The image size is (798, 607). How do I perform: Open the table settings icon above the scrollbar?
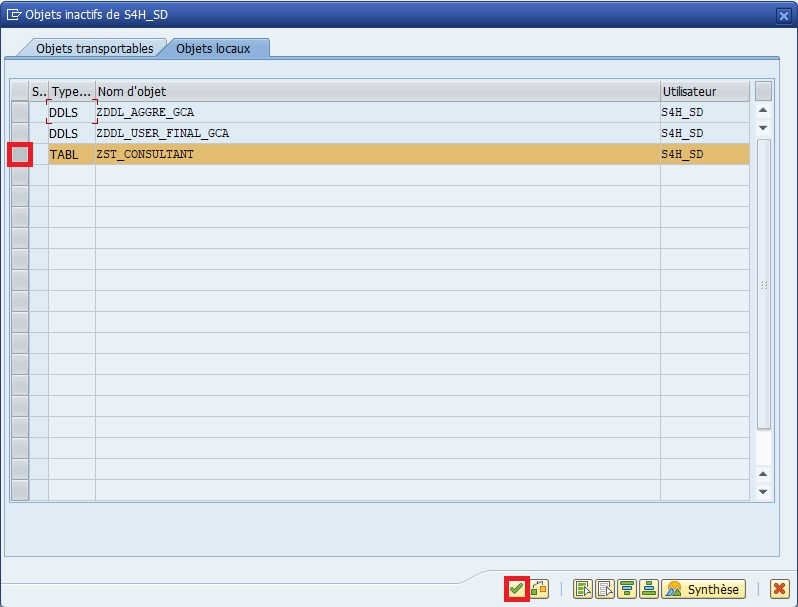coord(764,91)
